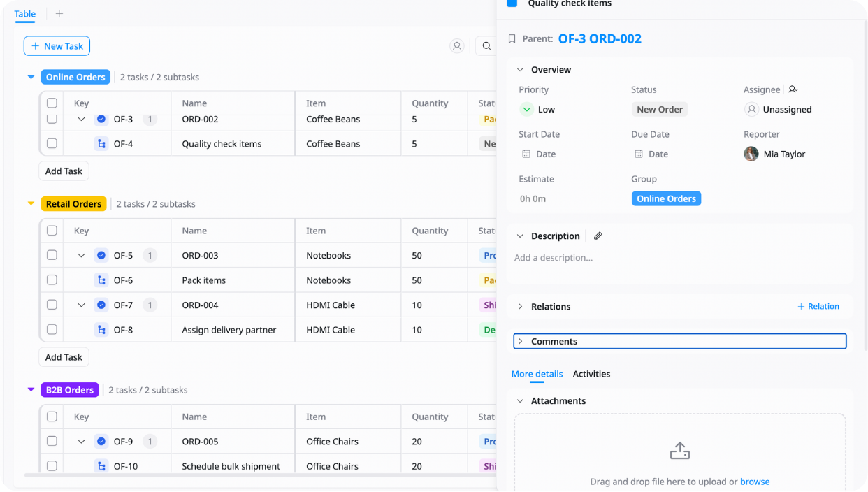The width and height of the screenshot is (868, 492).
Task: Collapse the Retail Orders group triangle
Action: click(x=31, y=204)
